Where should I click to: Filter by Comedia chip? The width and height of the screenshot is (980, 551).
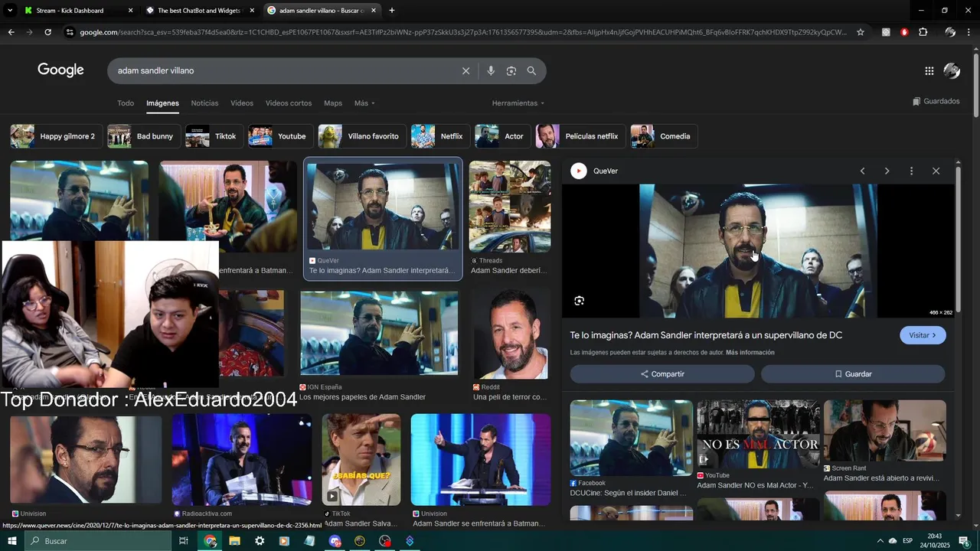coord(664,136)
